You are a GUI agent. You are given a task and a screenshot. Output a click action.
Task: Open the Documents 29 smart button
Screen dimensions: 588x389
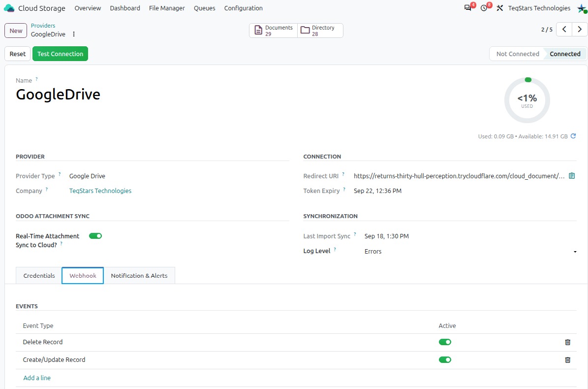pos(274,31)
